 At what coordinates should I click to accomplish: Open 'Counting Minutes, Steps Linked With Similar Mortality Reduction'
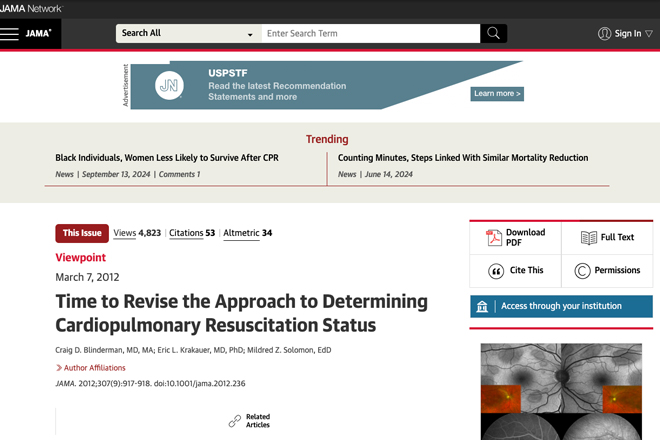pyautogui.click(x=463, y=157)
